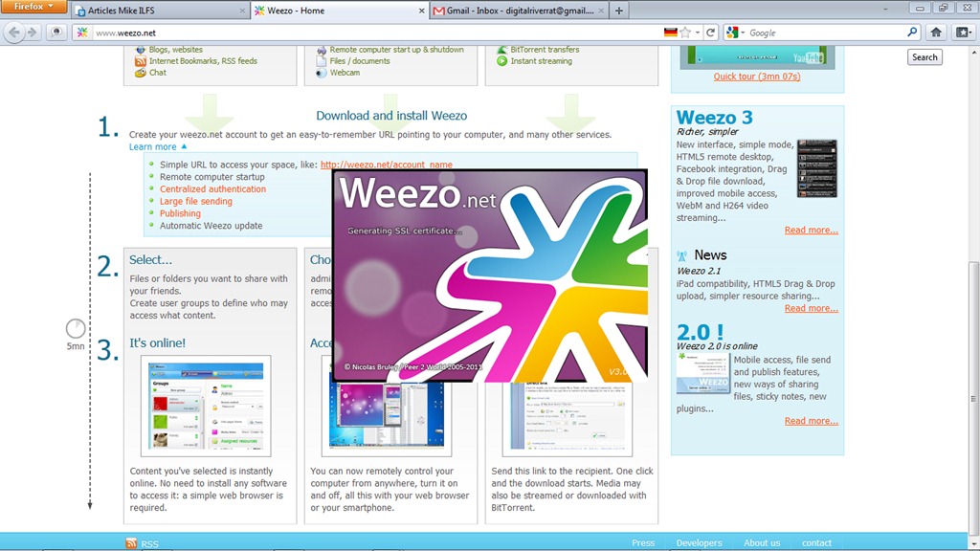This screenshot has height=551, width=980.
Task: Open the Centralized authentication link
Action: [x=212, y=188]
